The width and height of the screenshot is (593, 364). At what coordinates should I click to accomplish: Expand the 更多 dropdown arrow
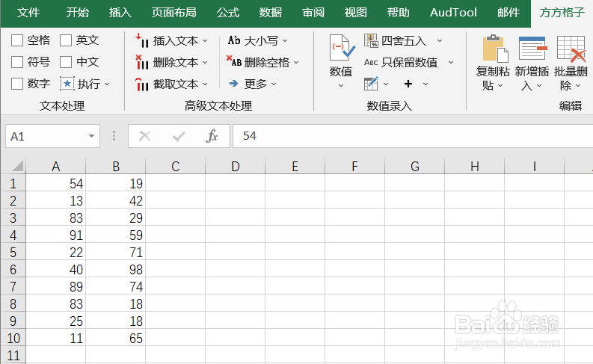click(274, 84)
